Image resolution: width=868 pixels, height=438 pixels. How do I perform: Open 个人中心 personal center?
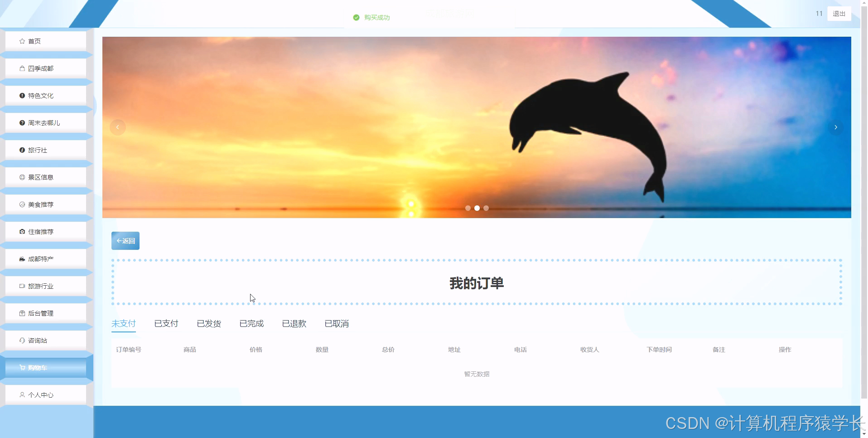(x=40, y=394)
